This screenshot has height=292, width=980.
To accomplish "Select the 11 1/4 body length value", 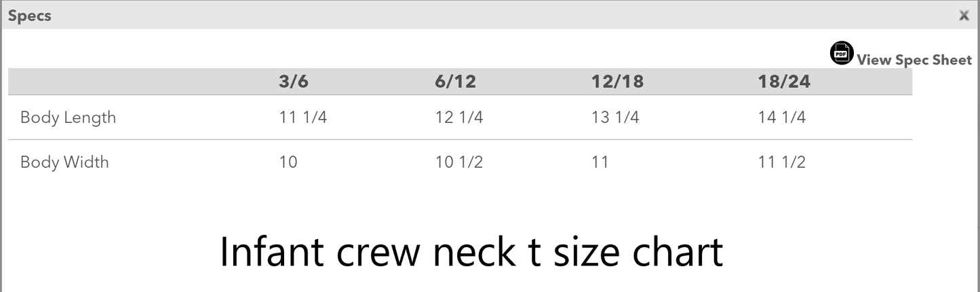I will click(303, 117).
